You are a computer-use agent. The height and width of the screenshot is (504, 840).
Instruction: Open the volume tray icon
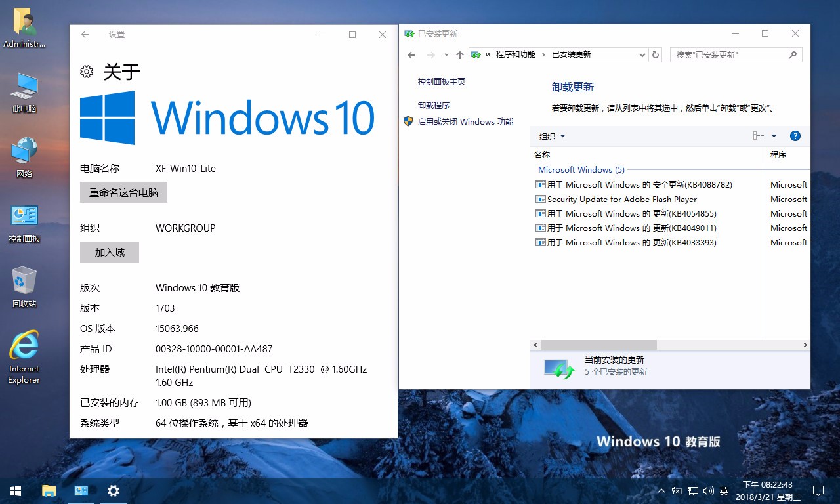click(708, 491)
